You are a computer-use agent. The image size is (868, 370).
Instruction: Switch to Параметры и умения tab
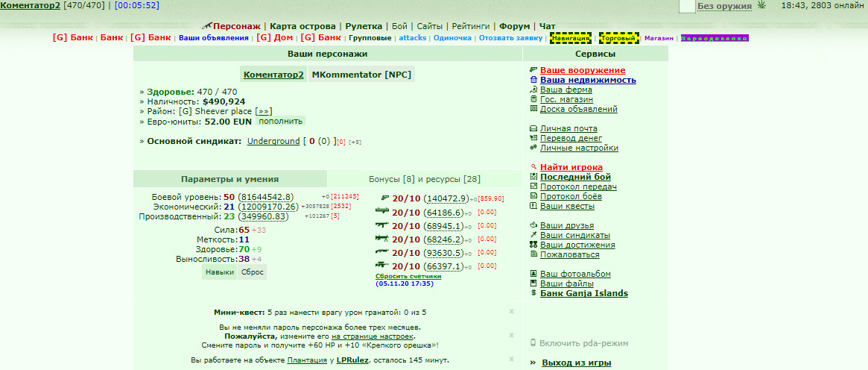(x=229, y=179)
